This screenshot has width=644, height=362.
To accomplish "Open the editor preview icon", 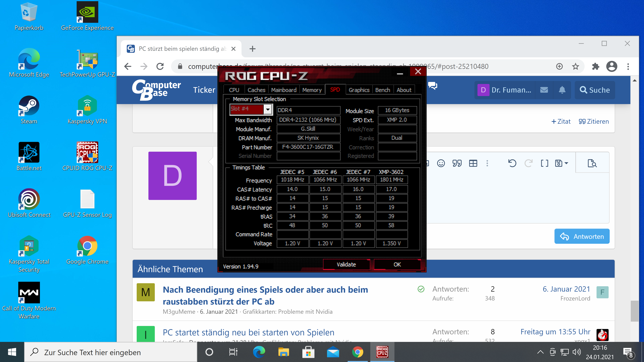I will 592,163.
